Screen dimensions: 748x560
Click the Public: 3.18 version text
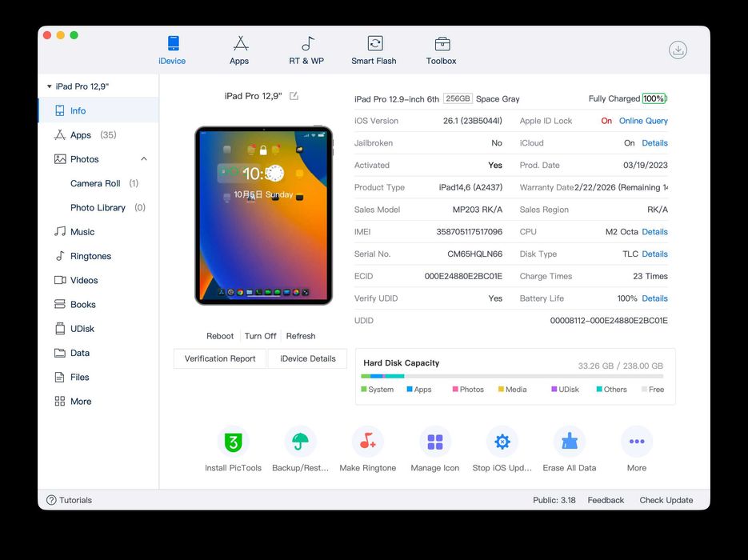[554, 500]
